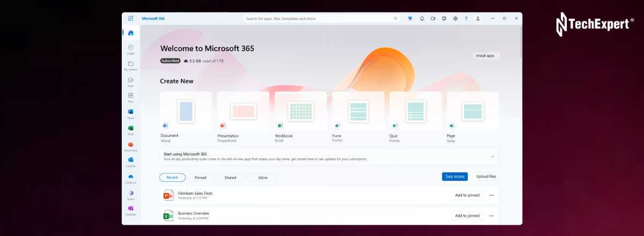This screenshot has width=644, height=236.
Task: Launch Excel from the sidebar
Action: pyautogui.click(x=130, y=130)
